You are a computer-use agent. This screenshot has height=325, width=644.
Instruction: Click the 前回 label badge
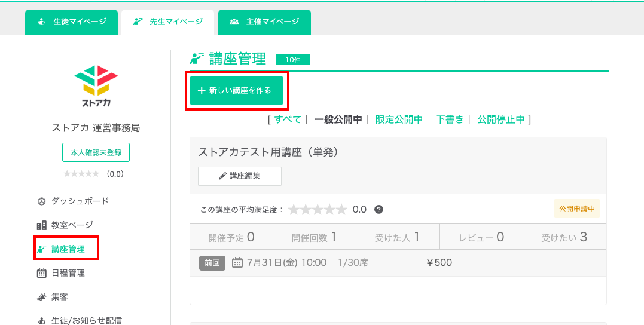coord(212,263)
